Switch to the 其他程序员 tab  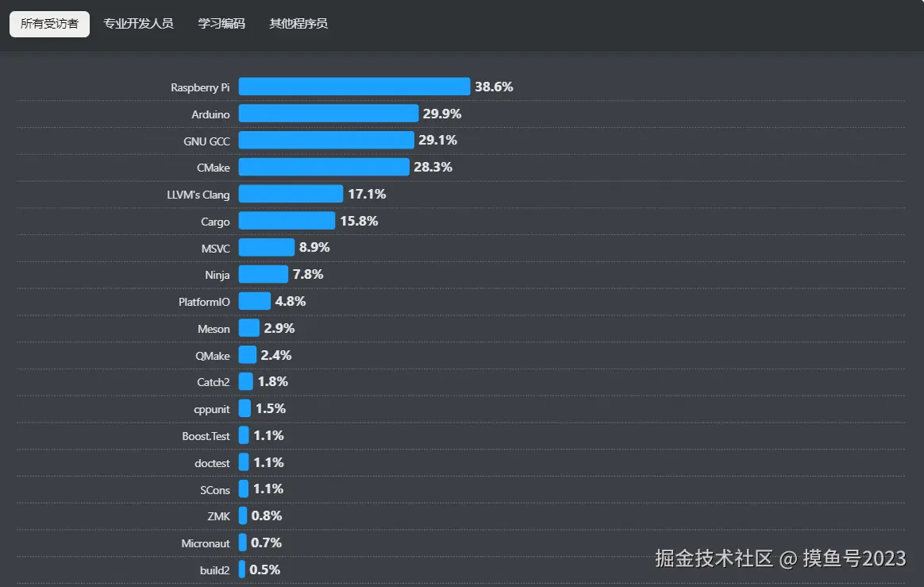[x=298, y=24]
